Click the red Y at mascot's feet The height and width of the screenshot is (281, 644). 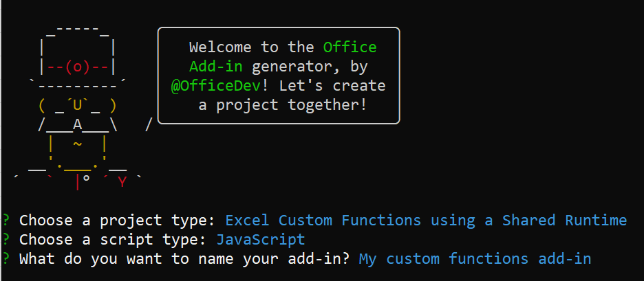(122, 182)
